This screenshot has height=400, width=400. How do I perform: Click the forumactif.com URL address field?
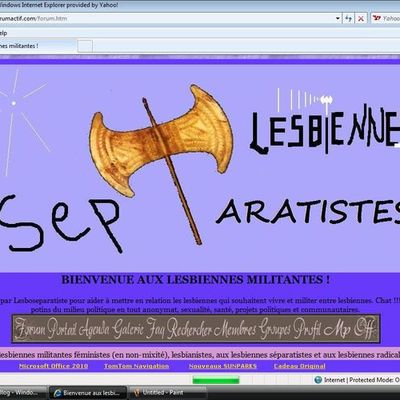pos(167,18)
